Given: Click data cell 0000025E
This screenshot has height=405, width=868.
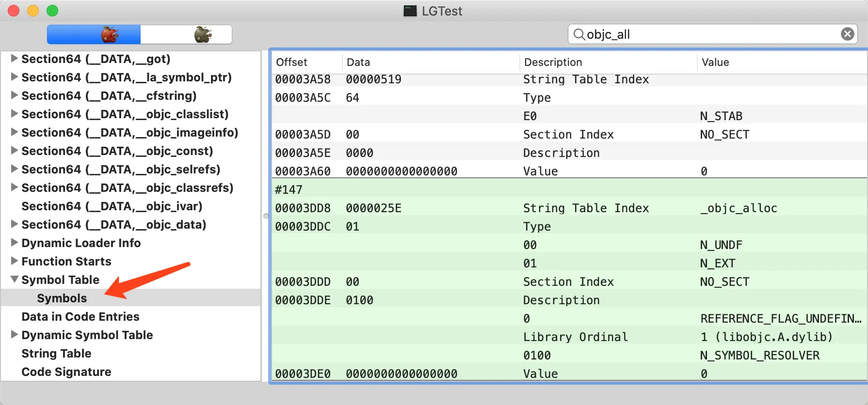Looking at the screenshot, I should click(x=373, y=208).
